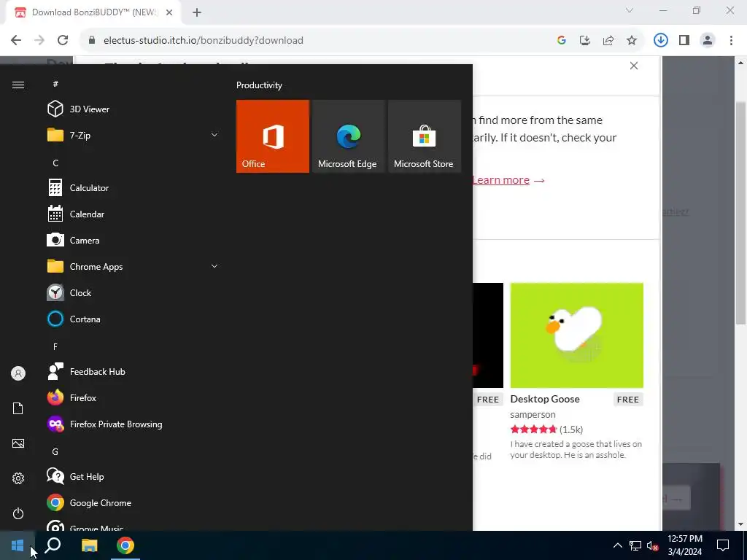The height and width of the screenshot is (560, 747).
Task: Open the Clock app
Action: click(x=133, y=292)
